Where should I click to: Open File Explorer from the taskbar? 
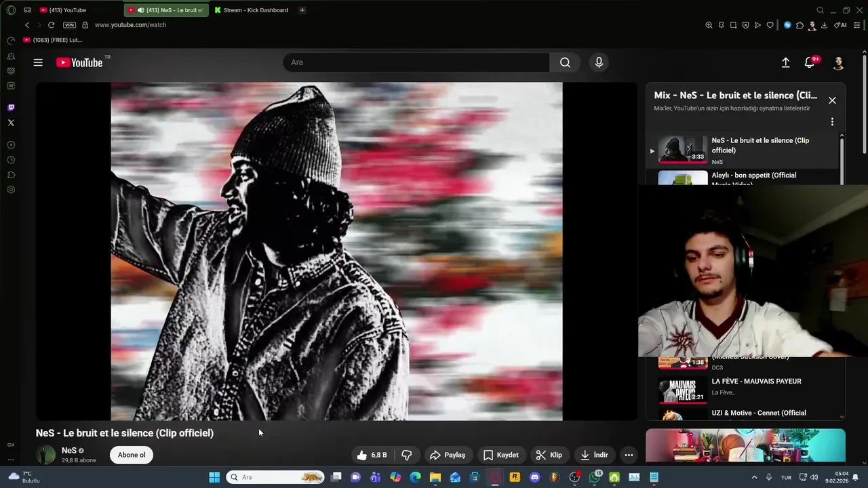coord(435,477)
